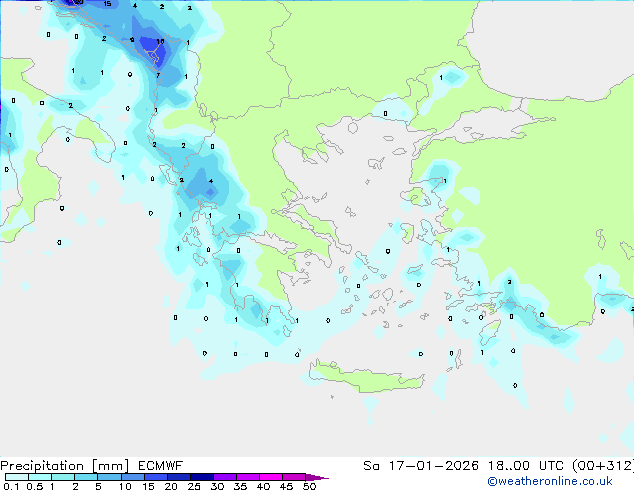This screenshot has height=490, width=634.
Task: Click the 10–15 mm legend color swatch
Action: pos(132,477)
